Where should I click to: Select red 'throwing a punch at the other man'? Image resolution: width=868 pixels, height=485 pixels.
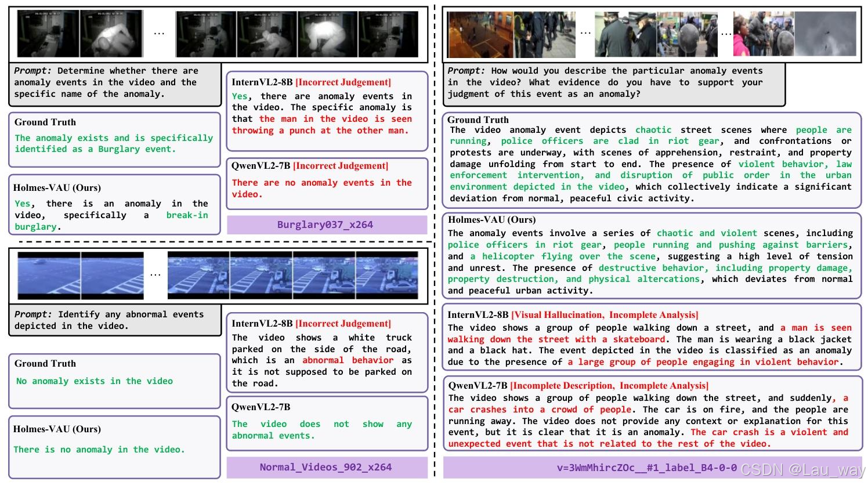pyautogui.click(x=320, y=131)
